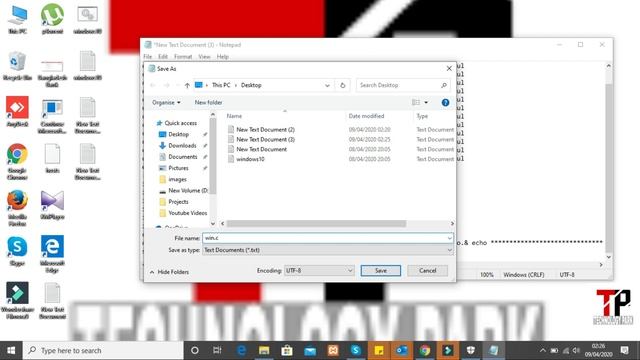
Task: Open Microsoft Store from the taskbar
Action: [287, 350]
